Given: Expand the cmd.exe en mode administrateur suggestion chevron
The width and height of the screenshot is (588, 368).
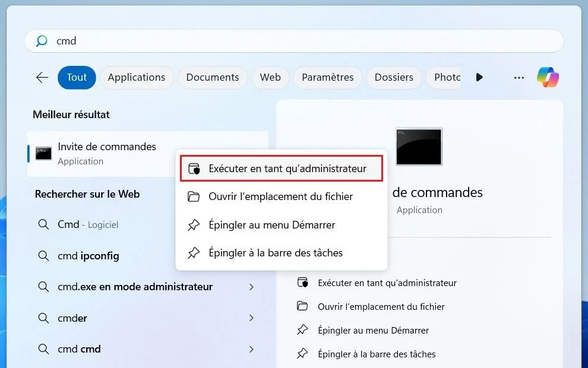Looking at the screenshot, I should coord(251,287).
